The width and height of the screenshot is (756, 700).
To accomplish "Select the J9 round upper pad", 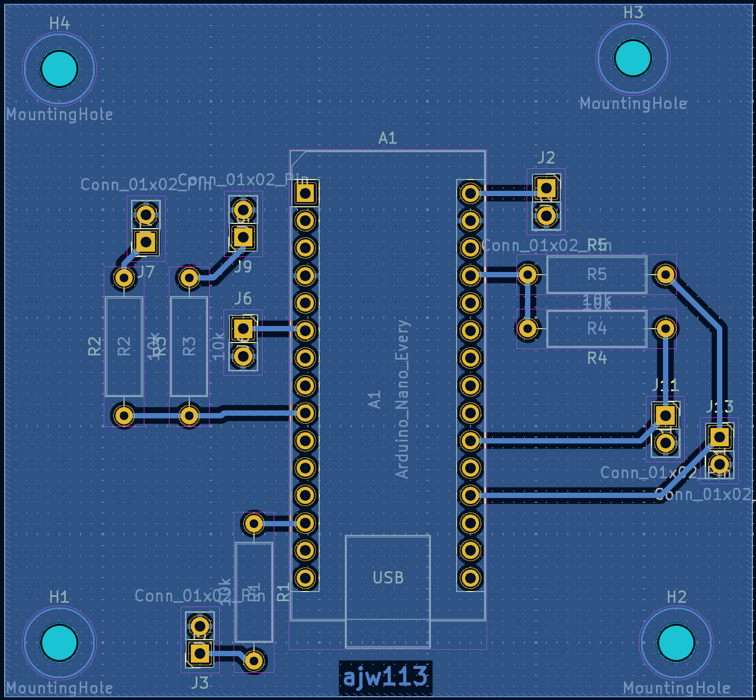I will tap(243, 209).
